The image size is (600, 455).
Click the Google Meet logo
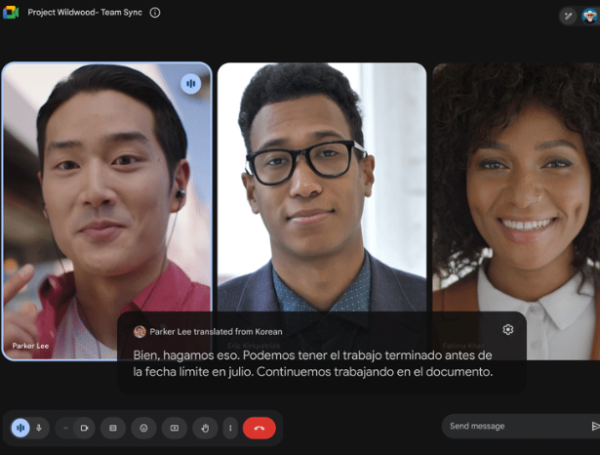(12, 13)
